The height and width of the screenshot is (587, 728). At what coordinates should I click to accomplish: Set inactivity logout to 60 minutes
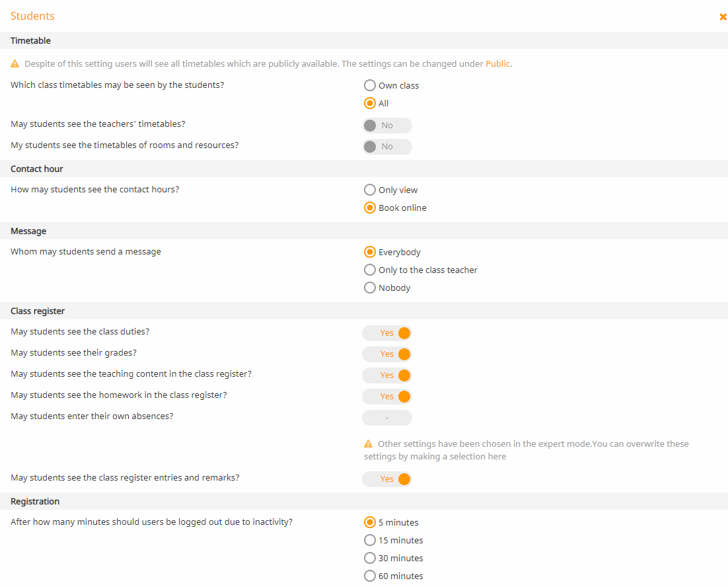[370, 576]
